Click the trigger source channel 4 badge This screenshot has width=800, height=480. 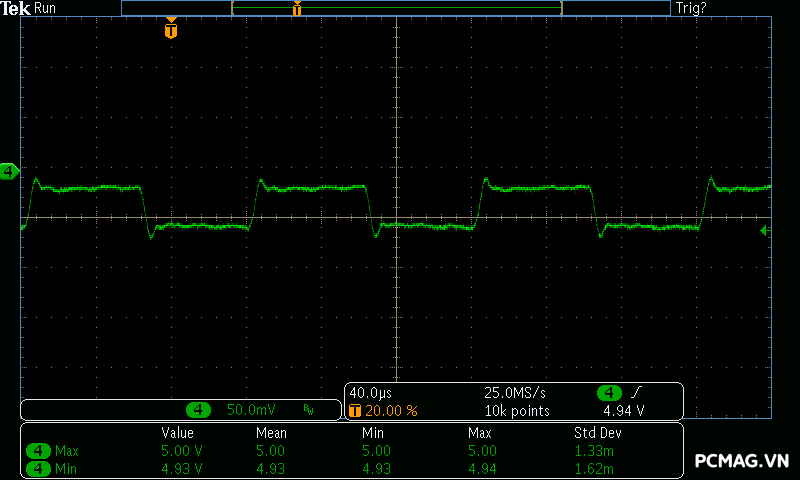[x=609, y=393]
